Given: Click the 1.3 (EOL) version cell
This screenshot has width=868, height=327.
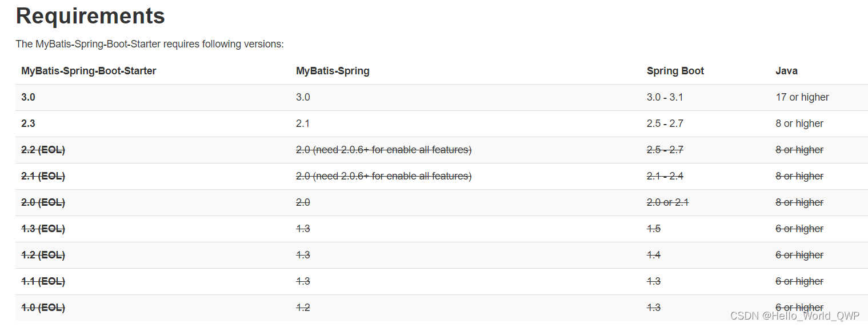Looking at the screenshot, I should (x=43, y=229).
